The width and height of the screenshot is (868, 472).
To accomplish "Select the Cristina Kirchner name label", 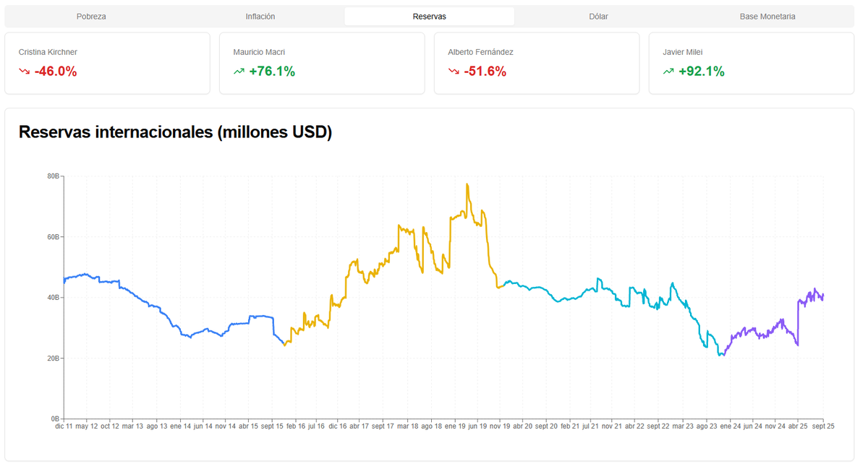I will click(x=48, y=52).
